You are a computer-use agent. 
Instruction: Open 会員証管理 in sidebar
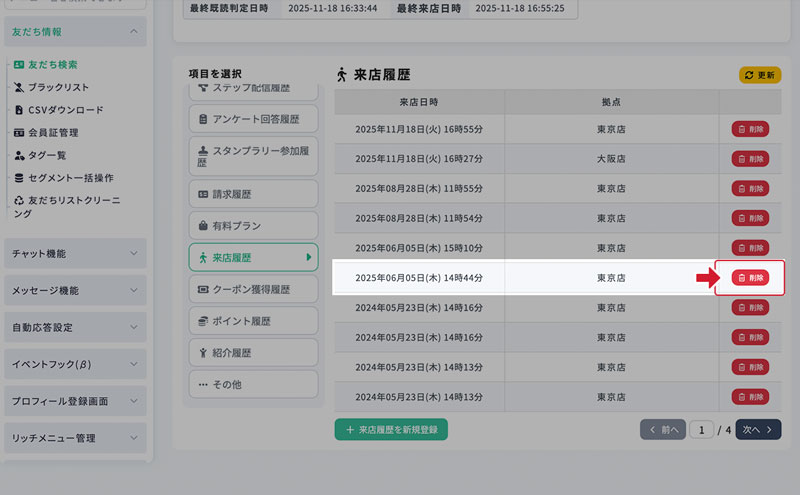53,132
